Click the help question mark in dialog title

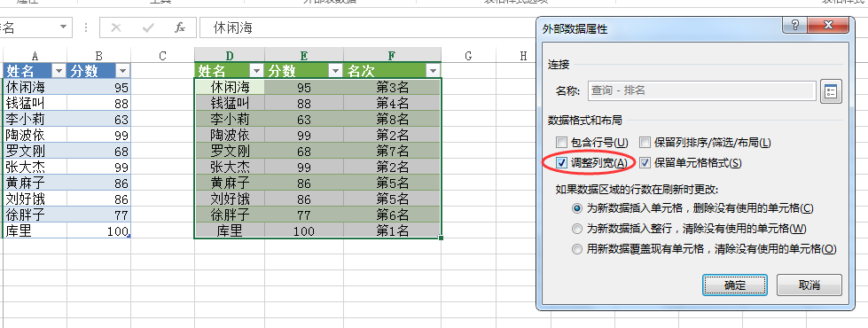pos(795,26)
